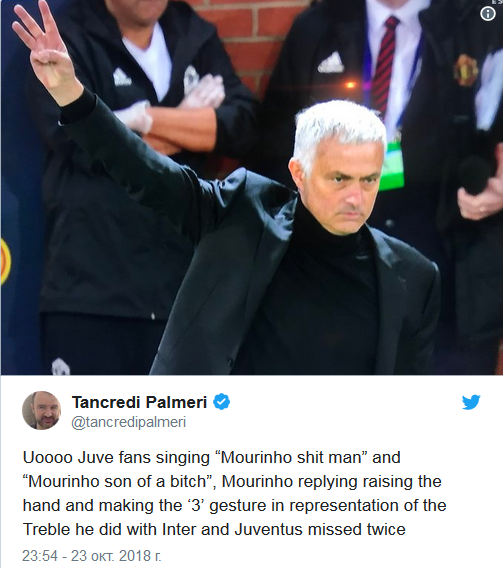Image resolution: width=503 pixels, height=568 pixels.
Task: Click the blue verified badge
Action: (x=221, y=402)
